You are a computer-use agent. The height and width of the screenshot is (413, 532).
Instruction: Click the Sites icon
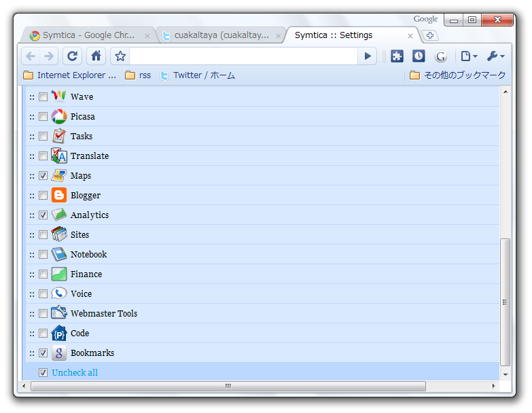(58, 234)
